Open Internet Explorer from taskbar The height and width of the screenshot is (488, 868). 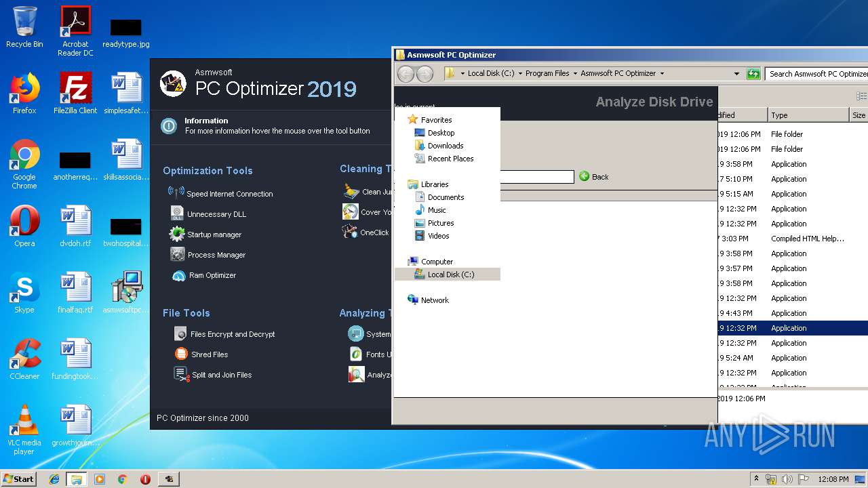pyautogui.click(x=54, y=479)
